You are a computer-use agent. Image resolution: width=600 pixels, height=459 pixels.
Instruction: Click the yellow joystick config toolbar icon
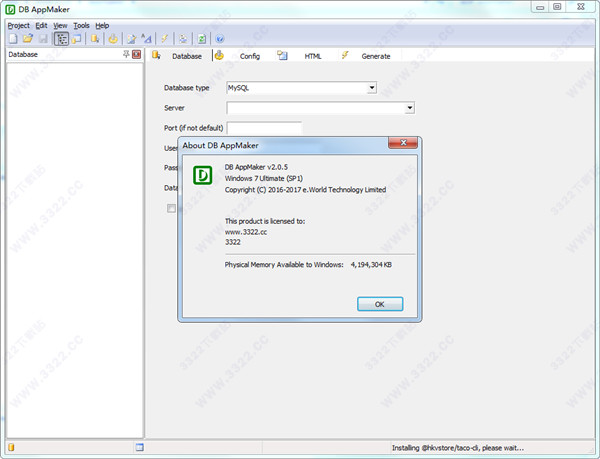tap(113, 39)
